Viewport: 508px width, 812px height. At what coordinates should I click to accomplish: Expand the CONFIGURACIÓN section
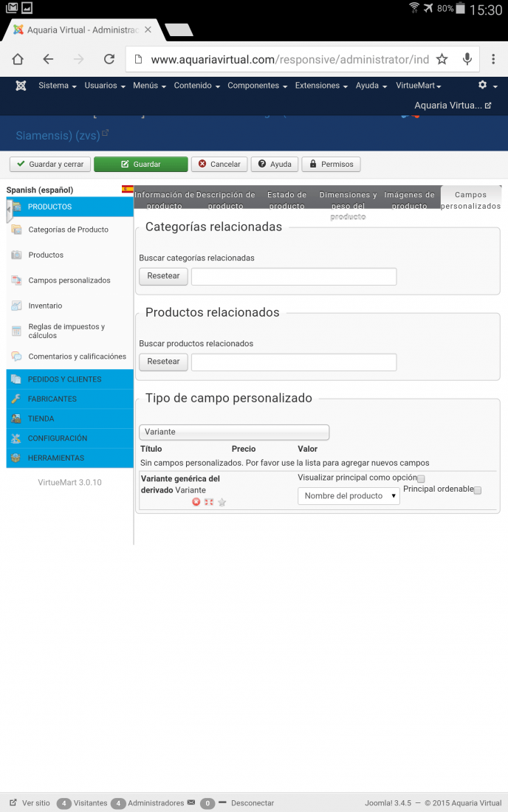coord(70,438)
